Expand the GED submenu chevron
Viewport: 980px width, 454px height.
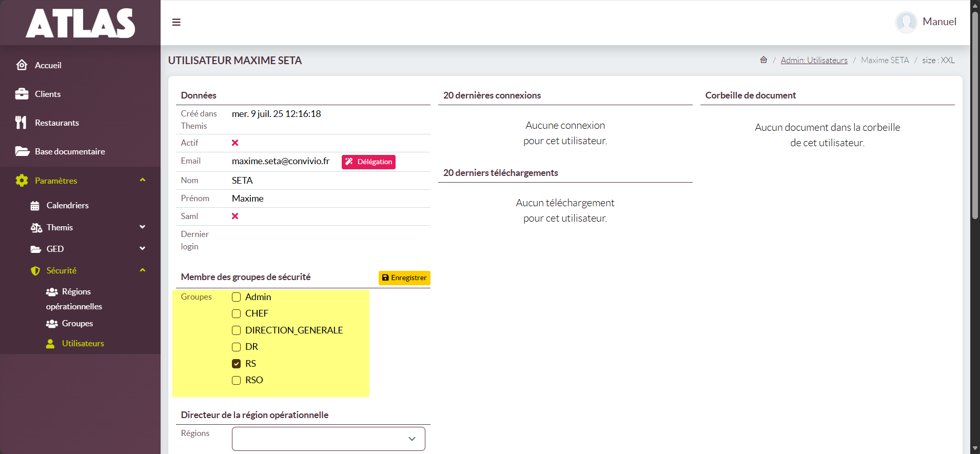(143, 249)
